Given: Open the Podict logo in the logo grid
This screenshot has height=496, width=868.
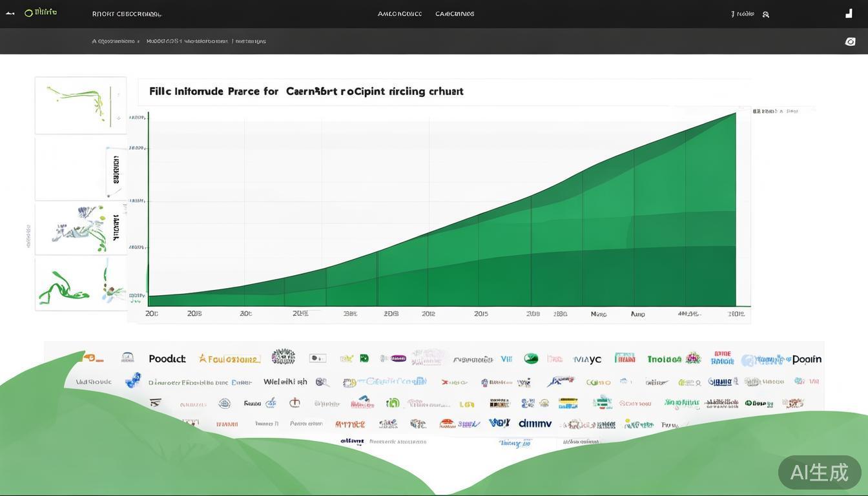Looking at the screenshot, I should pyautogui.click(x=167, y=359).
